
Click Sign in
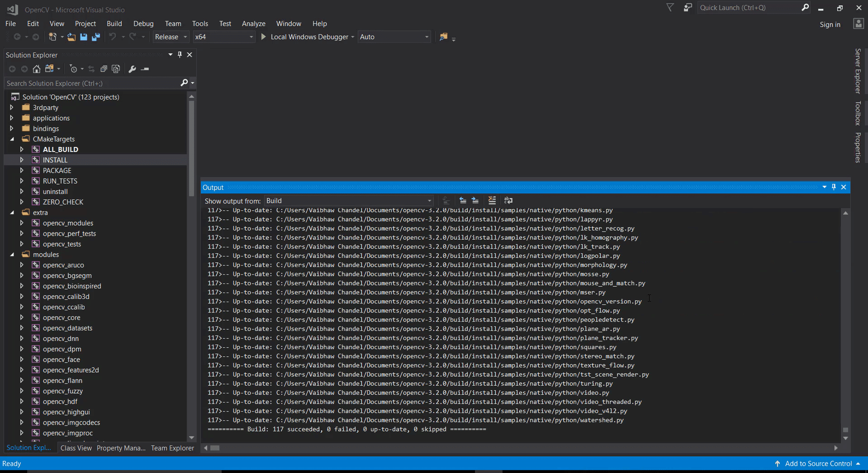pos(830,24)
